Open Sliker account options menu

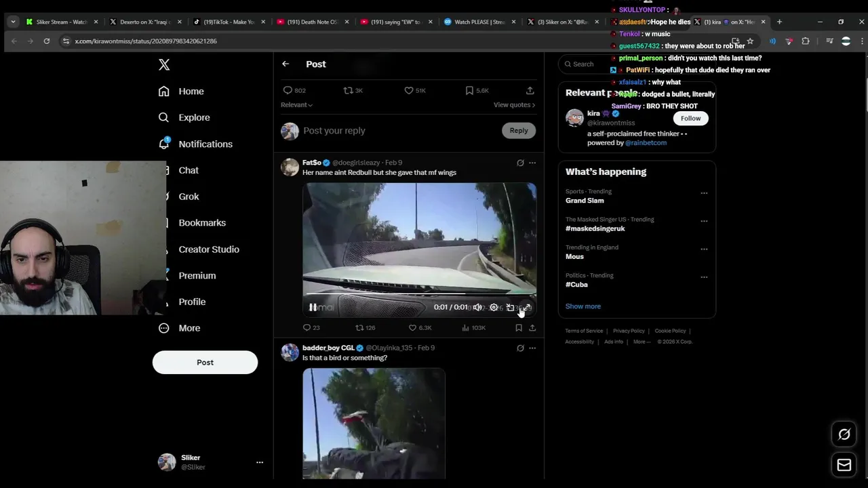tap(259, 462)
